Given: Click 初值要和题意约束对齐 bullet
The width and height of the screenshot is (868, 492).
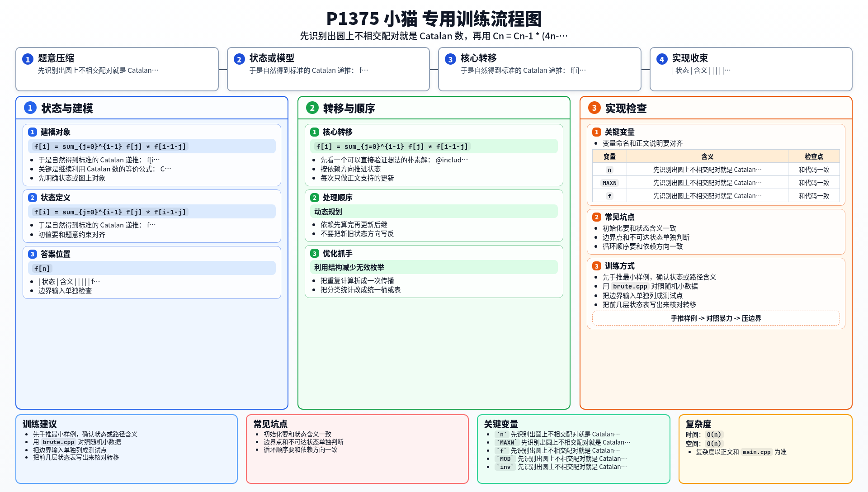Looking at the screenshot, I should (x=72, y=235).
